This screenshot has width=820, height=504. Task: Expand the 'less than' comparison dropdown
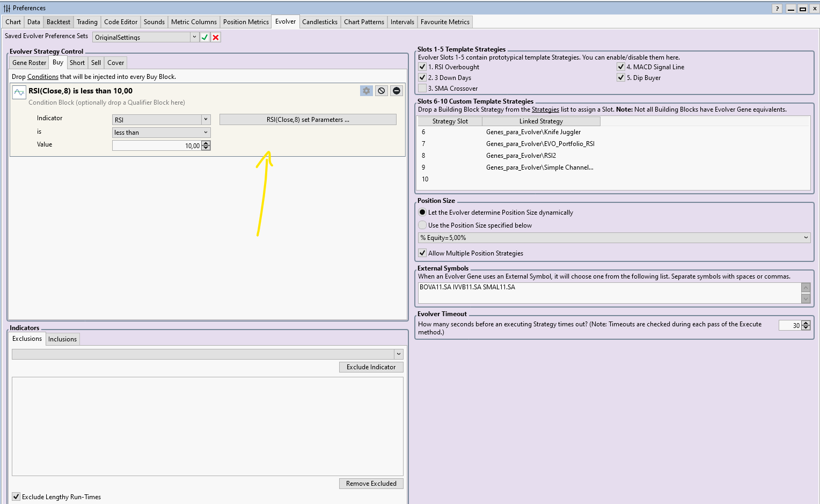tap(206, 133)
